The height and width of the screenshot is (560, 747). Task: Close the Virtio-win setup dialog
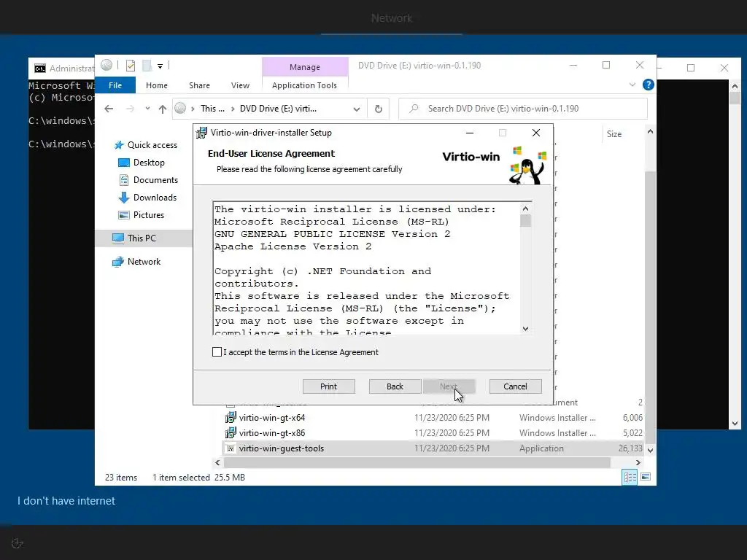(x=536, y=133)
